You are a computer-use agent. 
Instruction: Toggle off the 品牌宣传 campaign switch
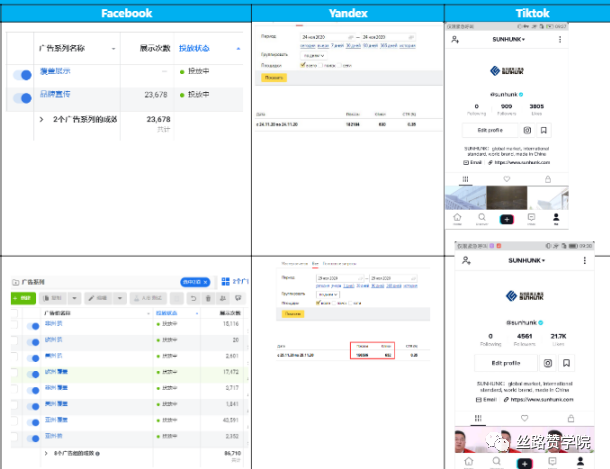pos(22,97)
